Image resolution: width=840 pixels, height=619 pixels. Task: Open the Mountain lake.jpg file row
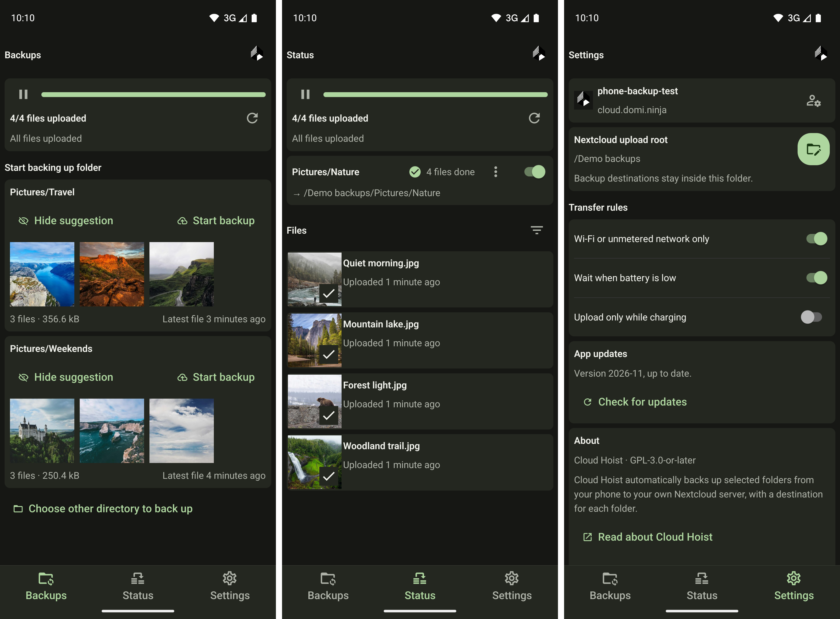(420, 341)
